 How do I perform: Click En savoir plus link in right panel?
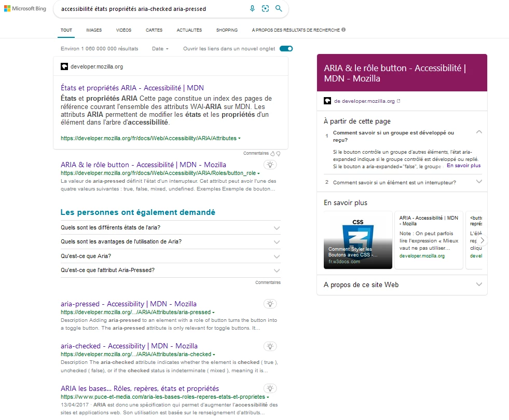click(x=463, y=166)
